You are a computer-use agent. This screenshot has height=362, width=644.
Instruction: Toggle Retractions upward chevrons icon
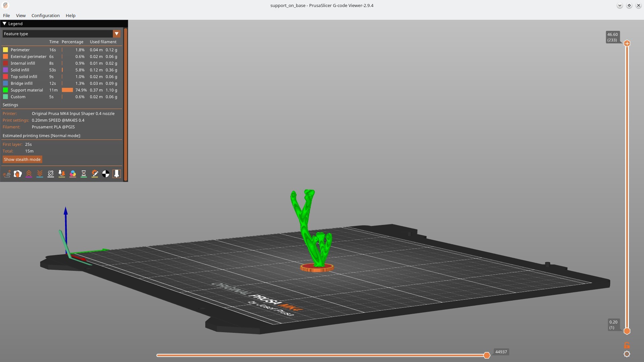tap(29, 174)
